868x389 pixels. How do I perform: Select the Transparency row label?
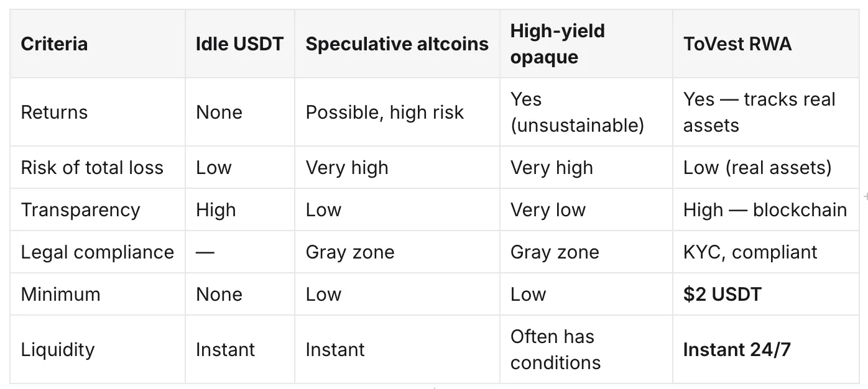tap(80, 210)
